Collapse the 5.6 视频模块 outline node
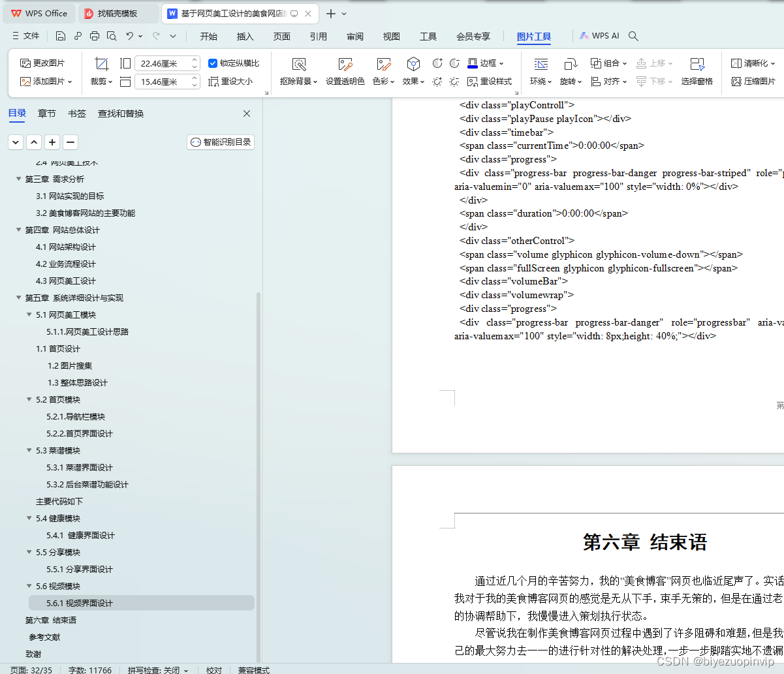 click(x=29, y=587)
